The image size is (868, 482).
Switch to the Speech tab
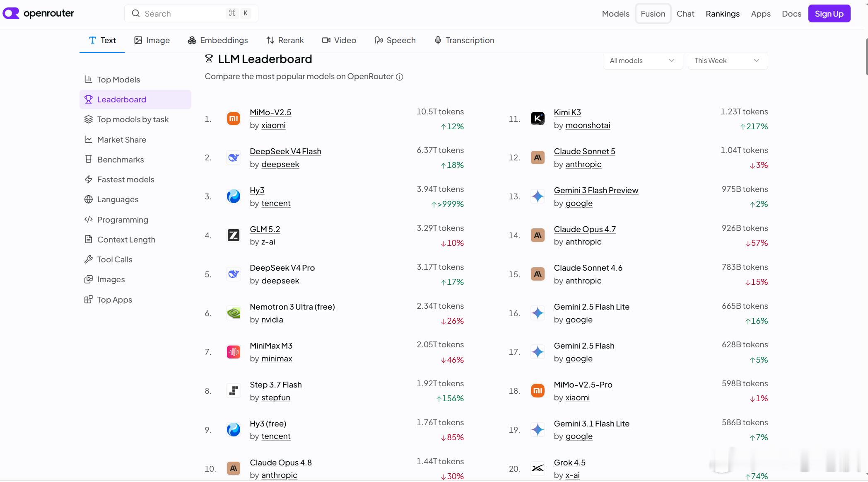point(395,40)
